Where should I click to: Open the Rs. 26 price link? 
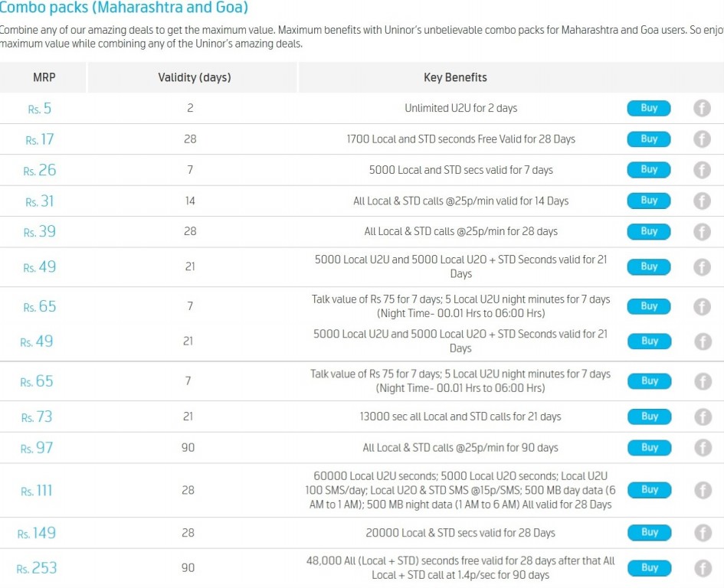point(40,170)
